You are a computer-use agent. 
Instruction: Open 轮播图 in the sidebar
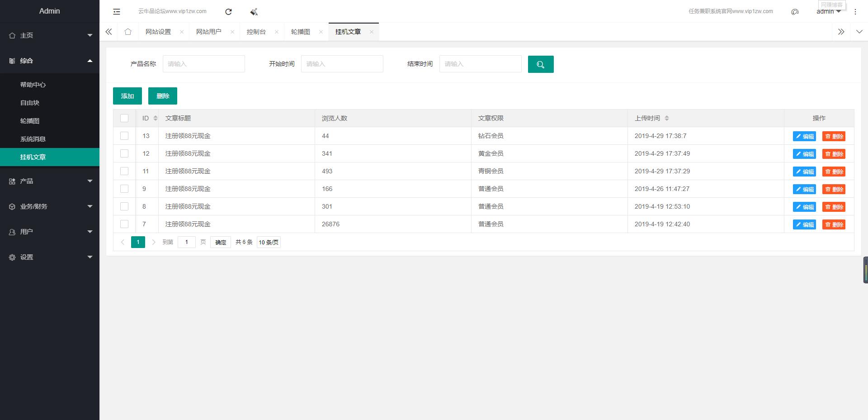(x=50, y=121)
